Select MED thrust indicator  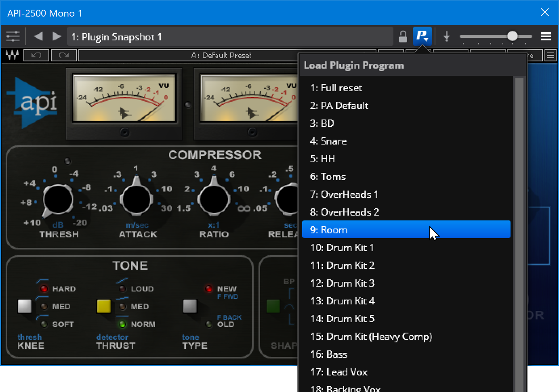[123, 306]
